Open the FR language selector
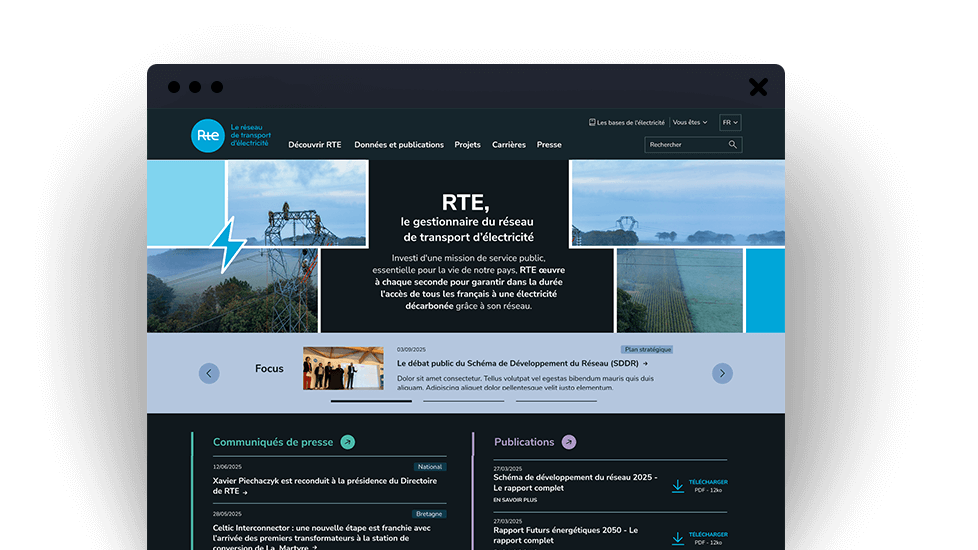 tap(730, 122)
